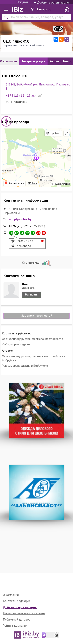Toggle Пробки traffic layer on map
The image size is (73, 644).
pyautogui.click(x=53, y=133)
